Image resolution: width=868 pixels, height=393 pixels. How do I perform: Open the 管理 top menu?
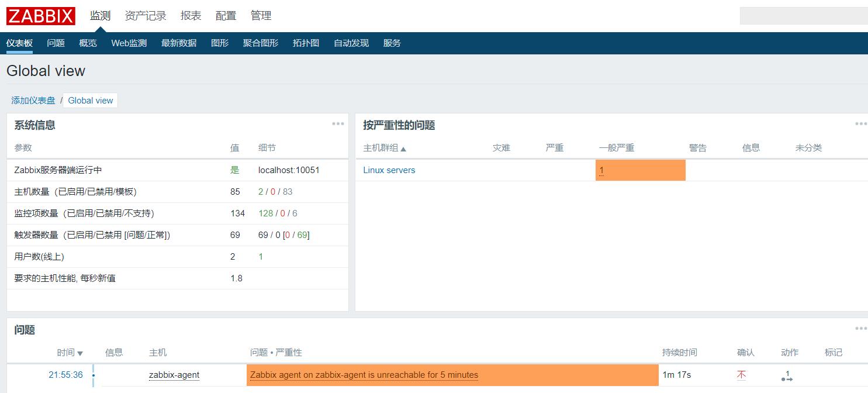click(261, 16)
